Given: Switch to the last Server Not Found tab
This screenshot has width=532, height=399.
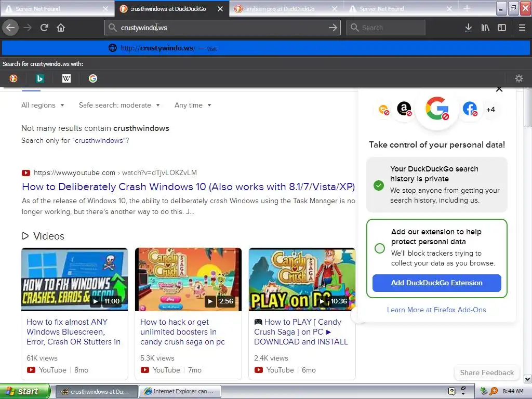Looking at the screenshot, I should coord(401,9).
